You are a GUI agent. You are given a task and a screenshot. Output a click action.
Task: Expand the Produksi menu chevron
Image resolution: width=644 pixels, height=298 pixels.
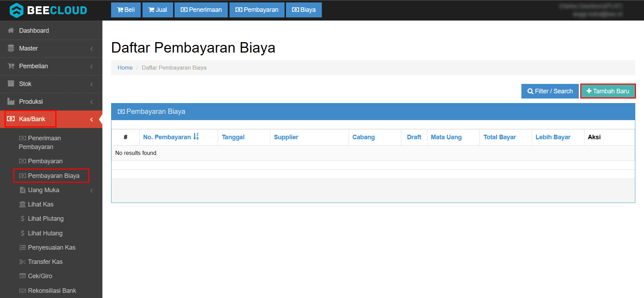(92, 102)
